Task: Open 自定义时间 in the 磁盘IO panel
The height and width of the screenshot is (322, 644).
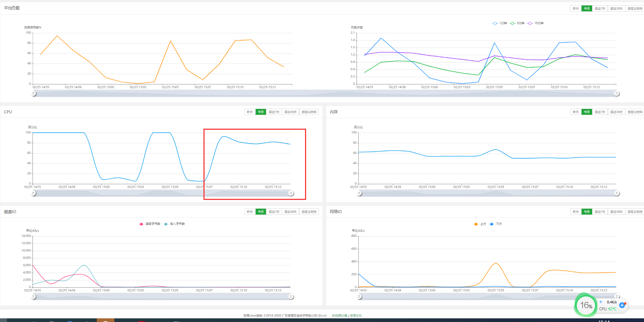Action: pos(309,212)
